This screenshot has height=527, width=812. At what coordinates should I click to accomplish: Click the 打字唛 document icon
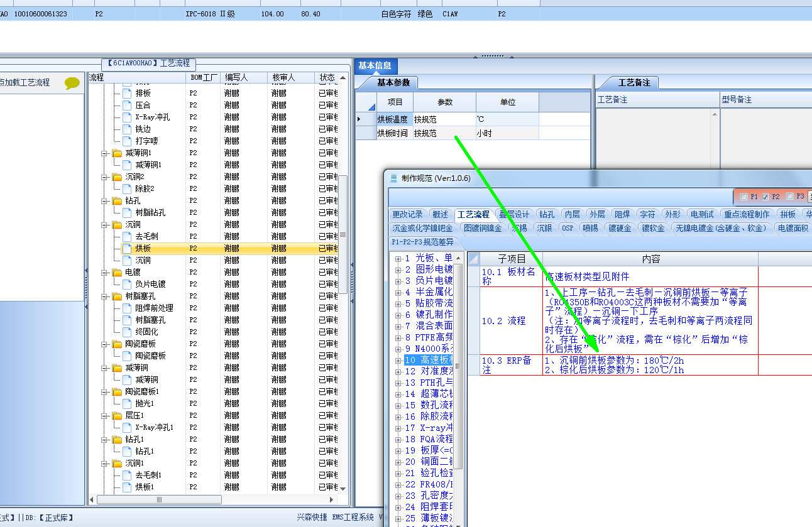(127, 141)
